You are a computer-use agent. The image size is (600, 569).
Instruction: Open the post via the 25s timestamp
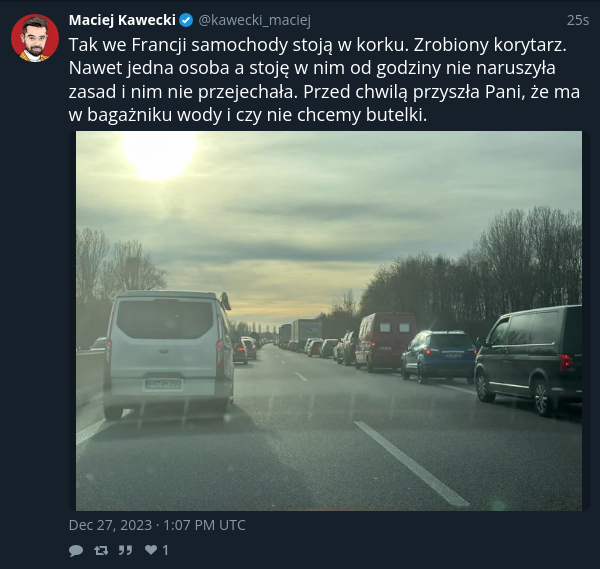[x=577, y=20]
